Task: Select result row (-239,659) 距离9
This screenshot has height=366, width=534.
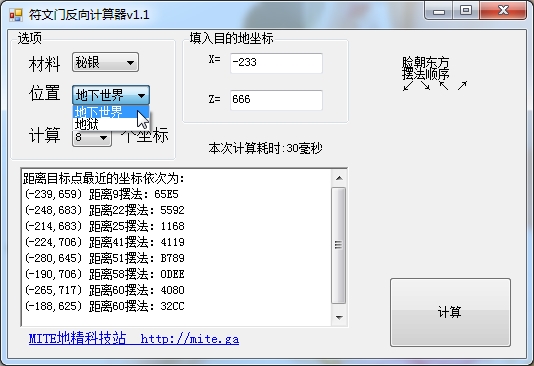Action: pos(101,194)
